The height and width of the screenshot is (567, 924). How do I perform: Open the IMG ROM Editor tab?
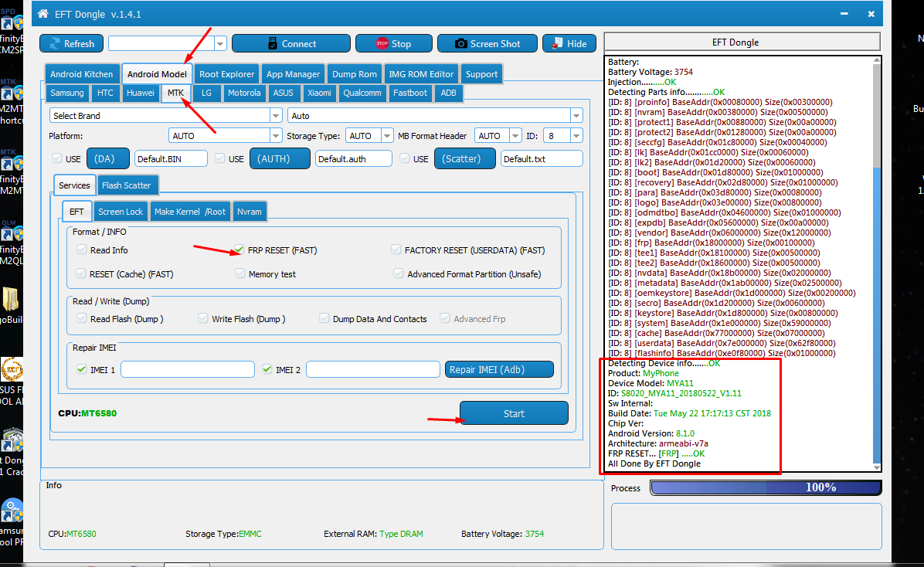[x=421, y=74]
